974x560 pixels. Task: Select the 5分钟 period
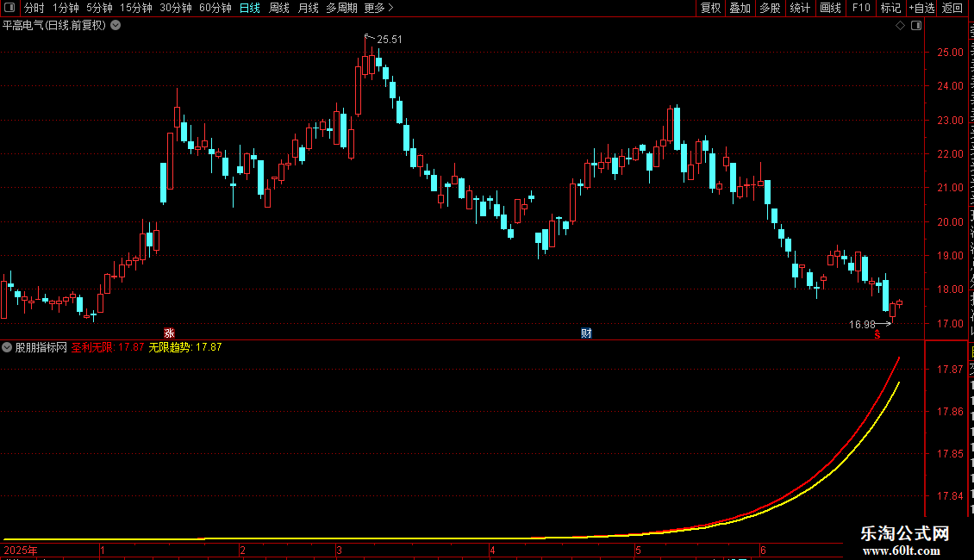[x=99, y=8]
